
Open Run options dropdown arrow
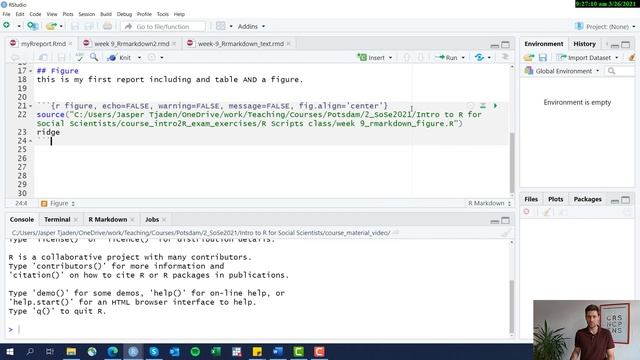pyautogui.click(x=463, y=58)
